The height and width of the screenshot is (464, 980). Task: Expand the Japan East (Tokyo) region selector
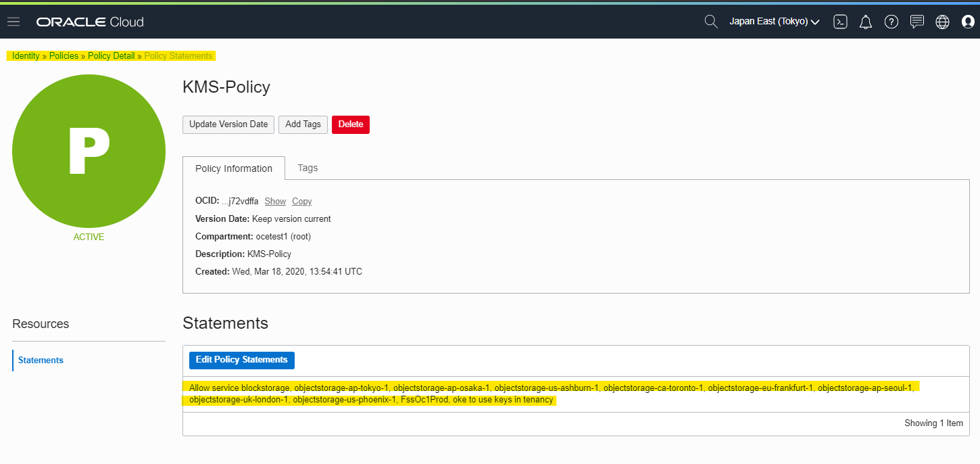(775, 22)
